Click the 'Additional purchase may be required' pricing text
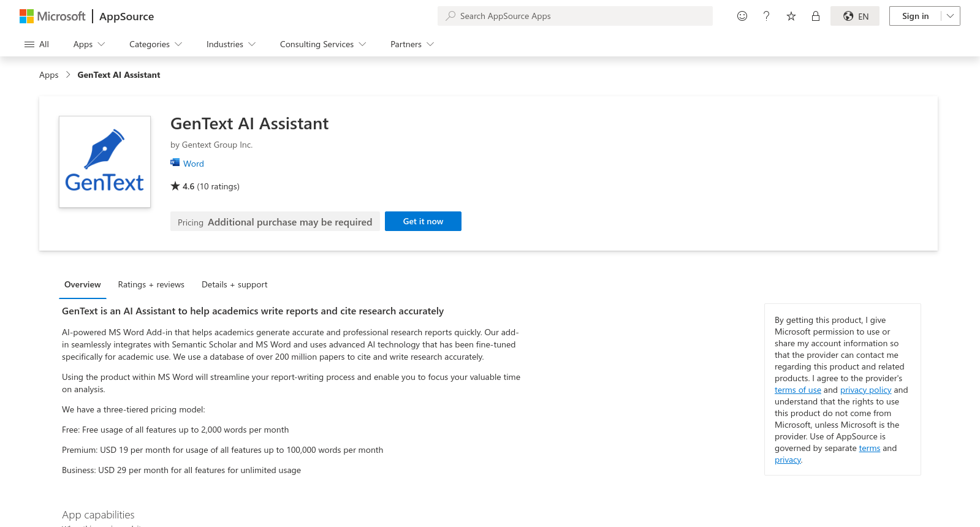Screen dimensions: 980x527 (290, 222)
